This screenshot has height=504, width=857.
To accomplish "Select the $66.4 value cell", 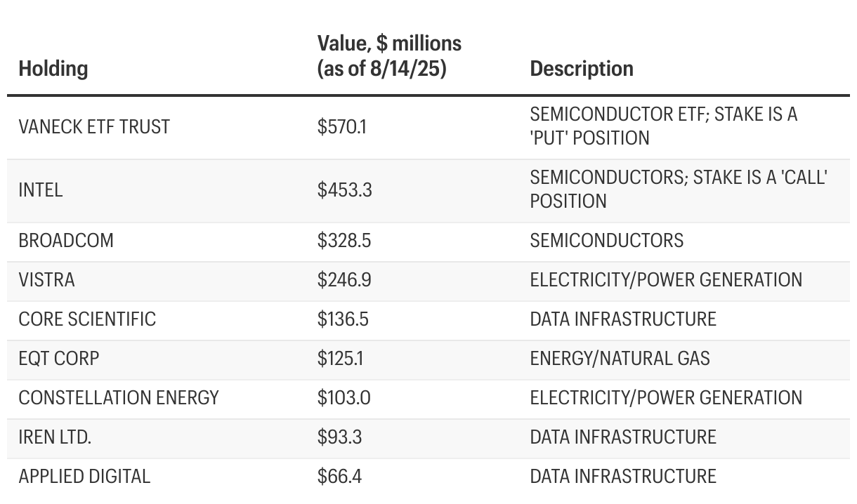I will tap(339, 477).
